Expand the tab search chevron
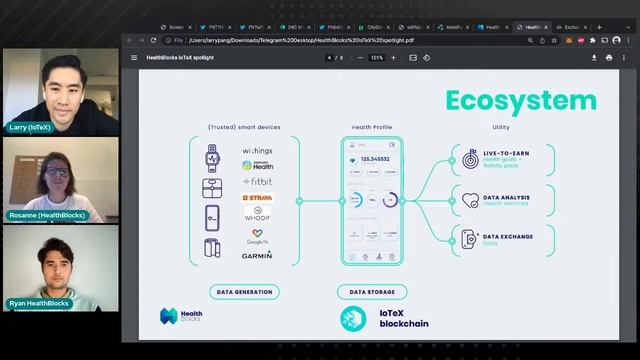Viewport: 640px width, 360px height. tap(628, 27)
